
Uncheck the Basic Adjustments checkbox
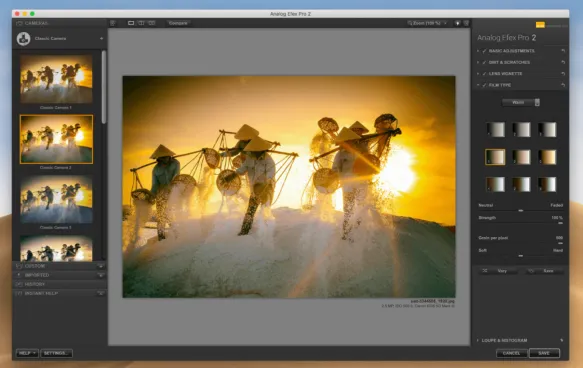[x=484, y=51]
